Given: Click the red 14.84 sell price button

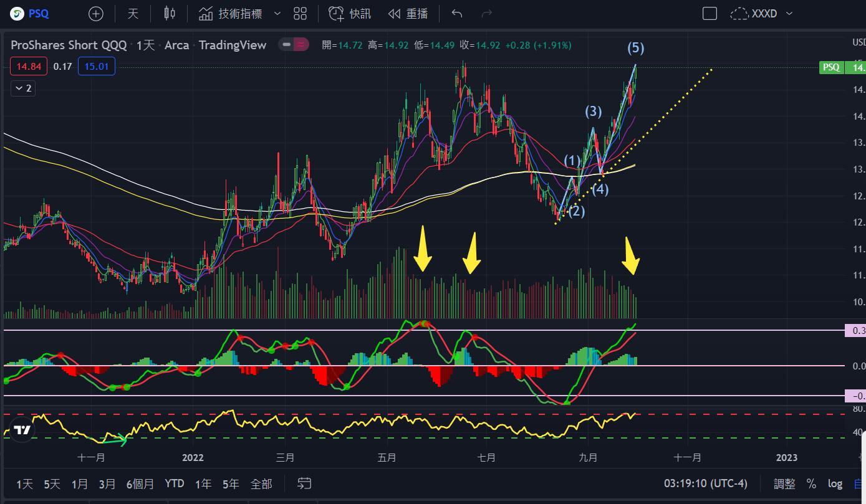Looking at the screenshot, I should [x=29, y=66].
